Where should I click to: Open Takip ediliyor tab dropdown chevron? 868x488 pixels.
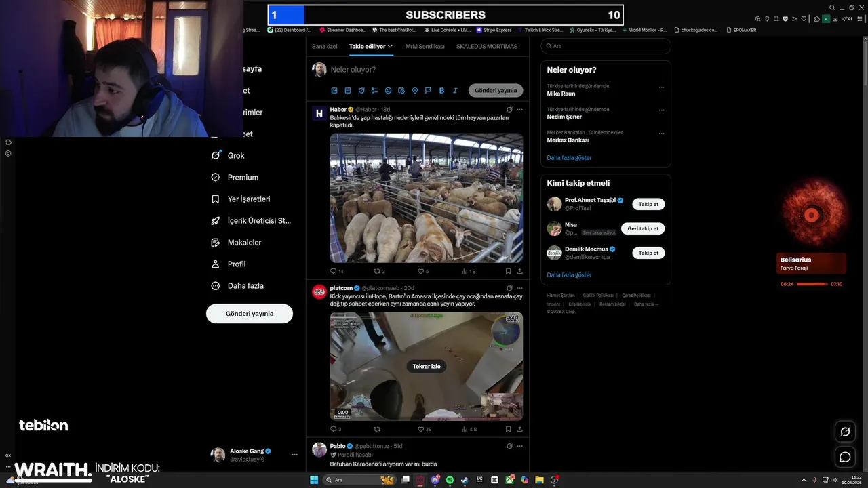[390, 46]
